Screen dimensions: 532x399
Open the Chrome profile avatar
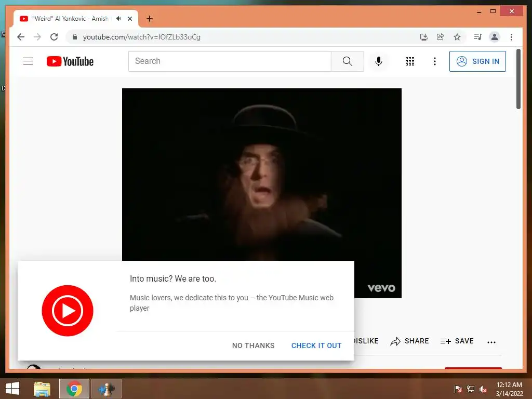(x=495, y=37)
